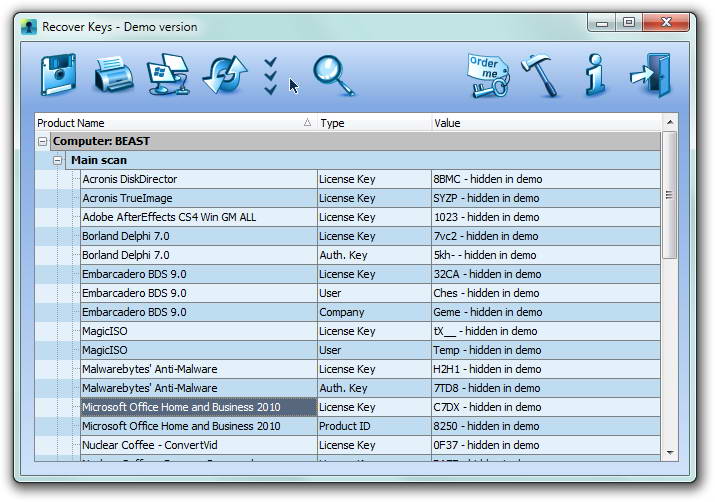This screenshot has height=502, width=715.
Task: Click the scrollbar down arrow
Action: 670,453
